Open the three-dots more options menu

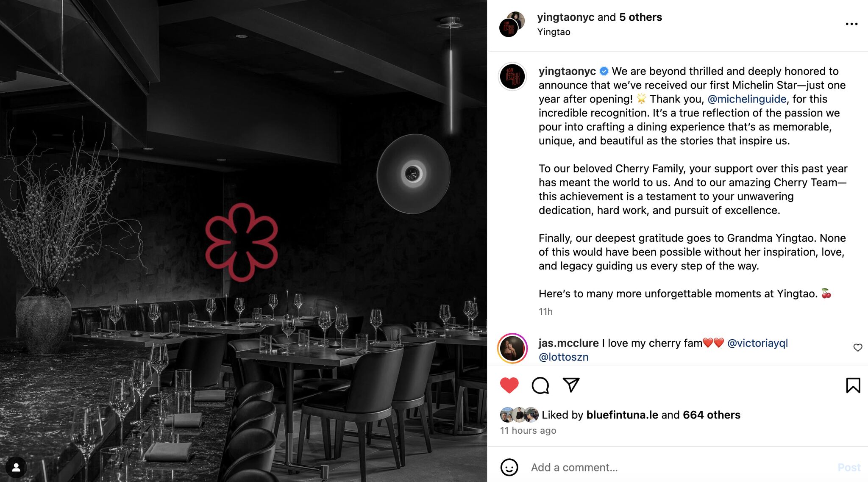tap(851, 24)
